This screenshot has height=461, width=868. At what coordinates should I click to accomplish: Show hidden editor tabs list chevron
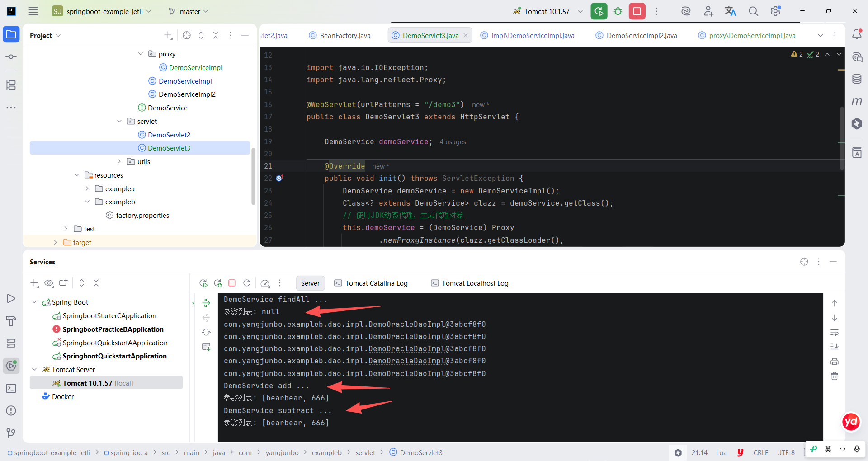[821, 35]
